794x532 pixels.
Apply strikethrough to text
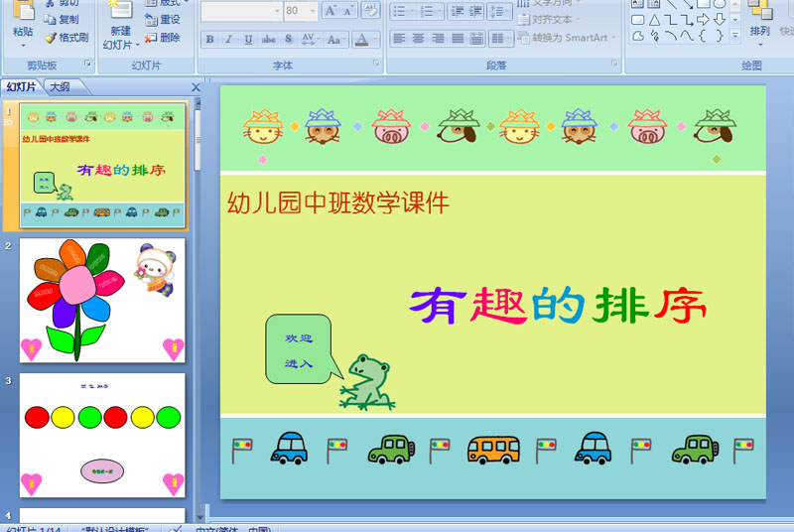tap(268, 39)
